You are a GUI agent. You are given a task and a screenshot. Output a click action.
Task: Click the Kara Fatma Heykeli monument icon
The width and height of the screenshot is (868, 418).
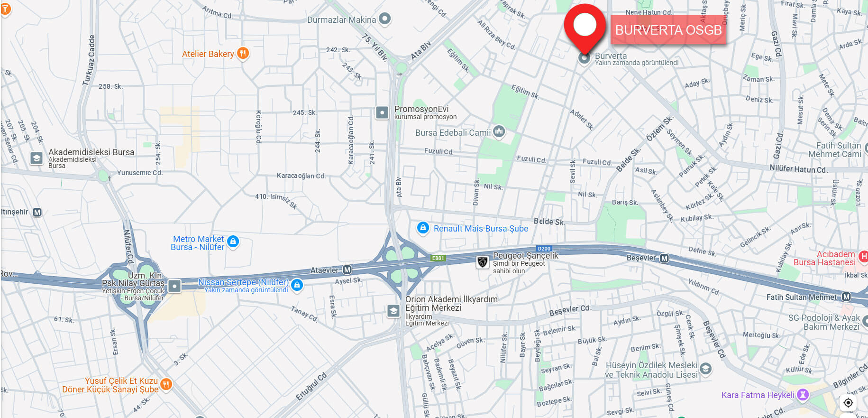[803, 395]
